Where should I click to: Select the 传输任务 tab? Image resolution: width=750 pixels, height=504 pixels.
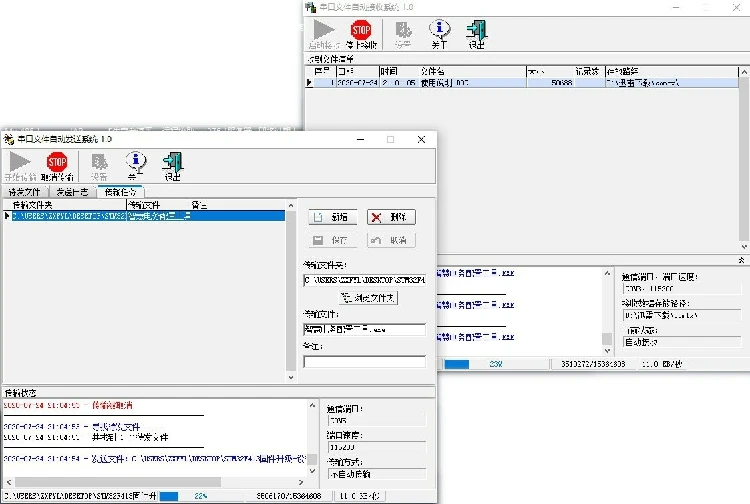click(x=120, y=191)
